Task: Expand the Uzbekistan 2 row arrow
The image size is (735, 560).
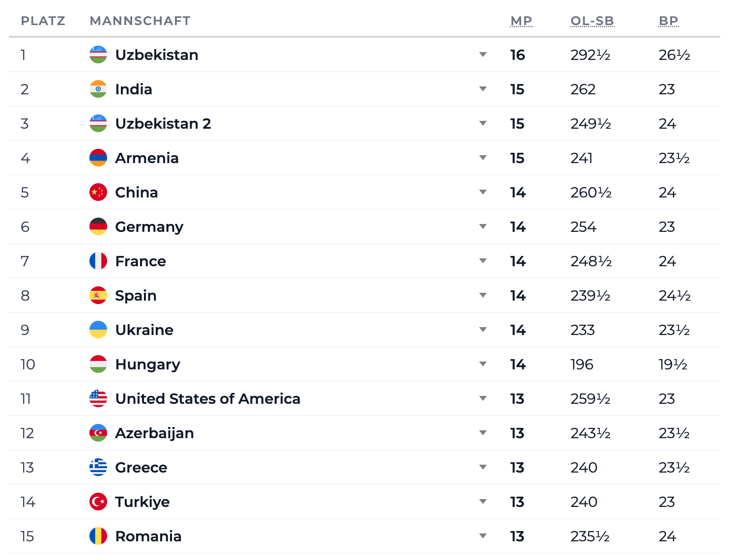Action: [483, 123]
